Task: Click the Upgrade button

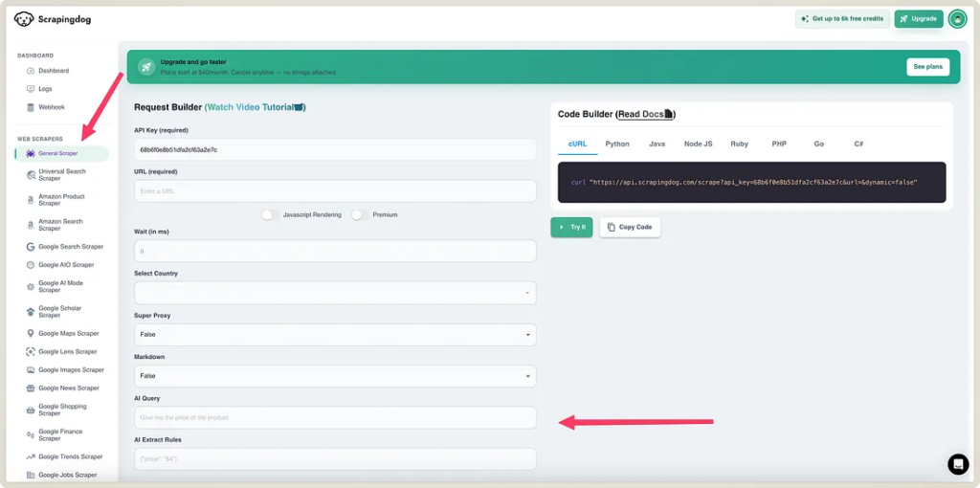Action: click(919, 19)
